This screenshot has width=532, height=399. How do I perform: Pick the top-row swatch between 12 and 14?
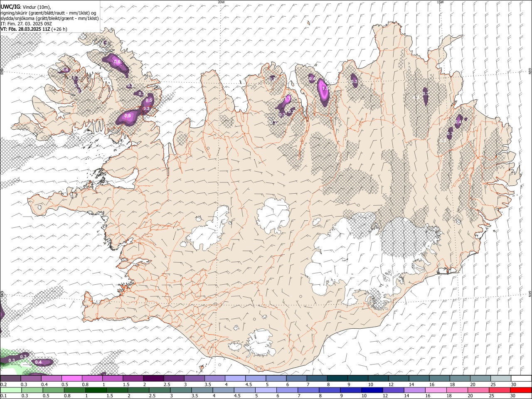click(x=399, y=378)
